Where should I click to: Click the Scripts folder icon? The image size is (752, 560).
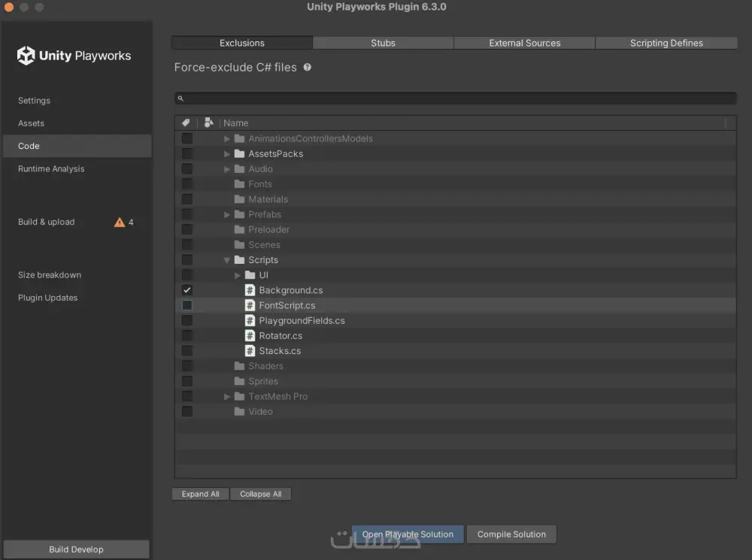point(239,260)
